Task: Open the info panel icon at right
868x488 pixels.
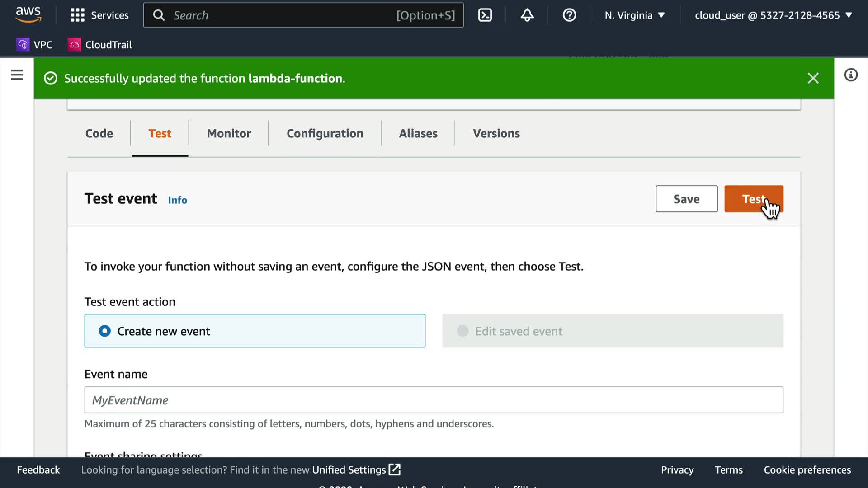Action: [x=851, y=75]
